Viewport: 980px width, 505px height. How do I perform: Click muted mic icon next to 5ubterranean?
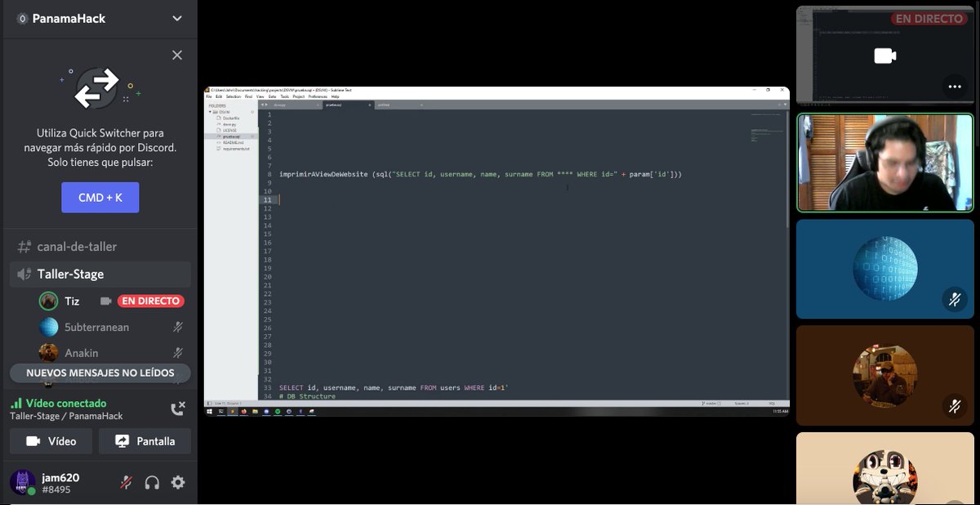point(177,327)
